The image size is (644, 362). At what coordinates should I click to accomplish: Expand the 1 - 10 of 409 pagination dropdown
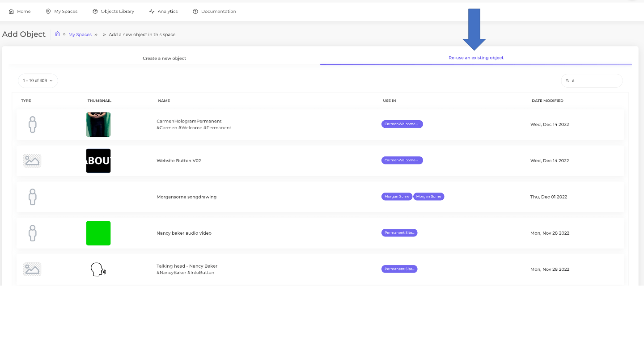click(x=38, y=80)
